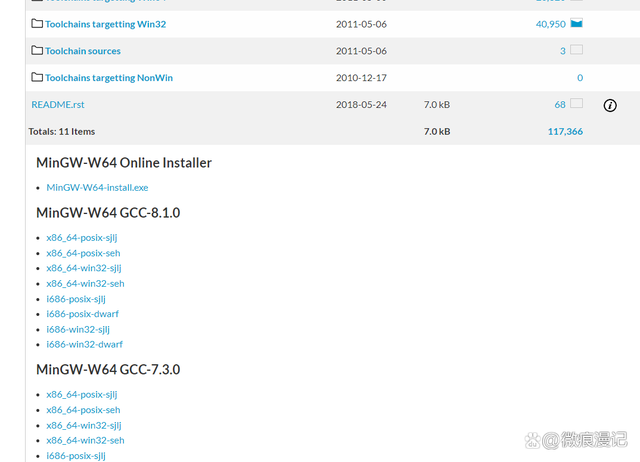Open the Toolchains targetting NonWin folder link
Viewport: 640px width, 462px height.
(x=109, y=78)
